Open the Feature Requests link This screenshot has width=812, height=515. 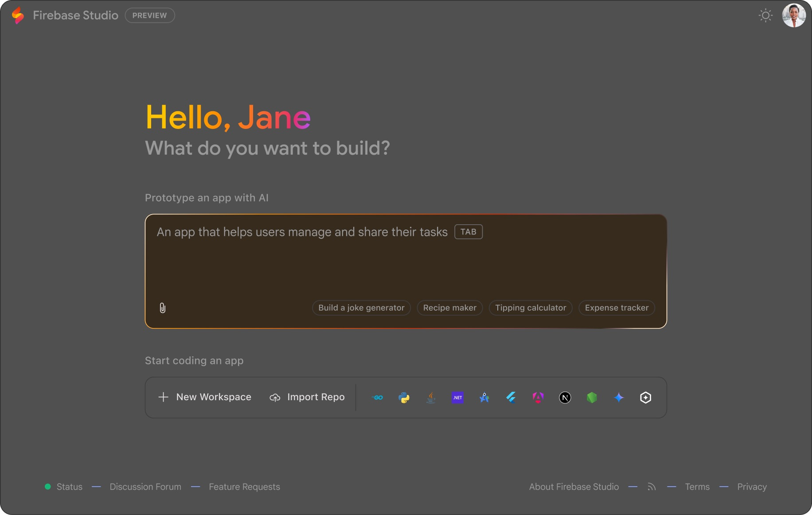pyautogui.click(x=244, y=487)
